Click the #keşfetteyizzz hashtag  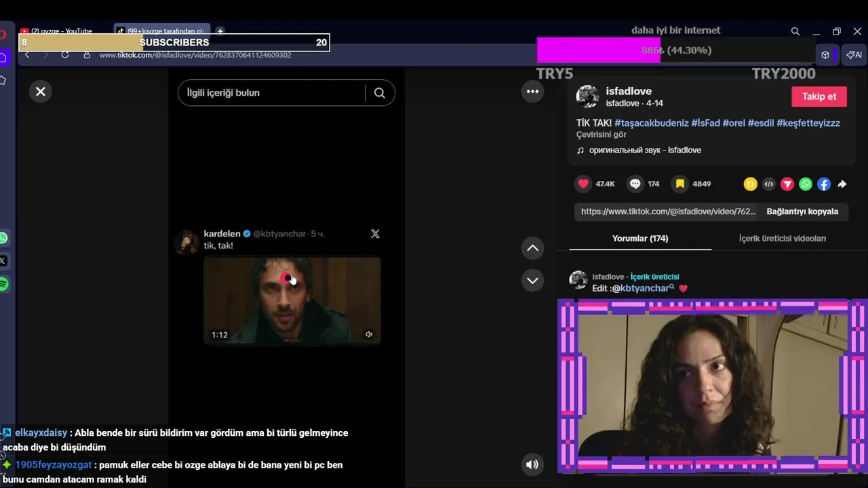(x=808, y=123)
